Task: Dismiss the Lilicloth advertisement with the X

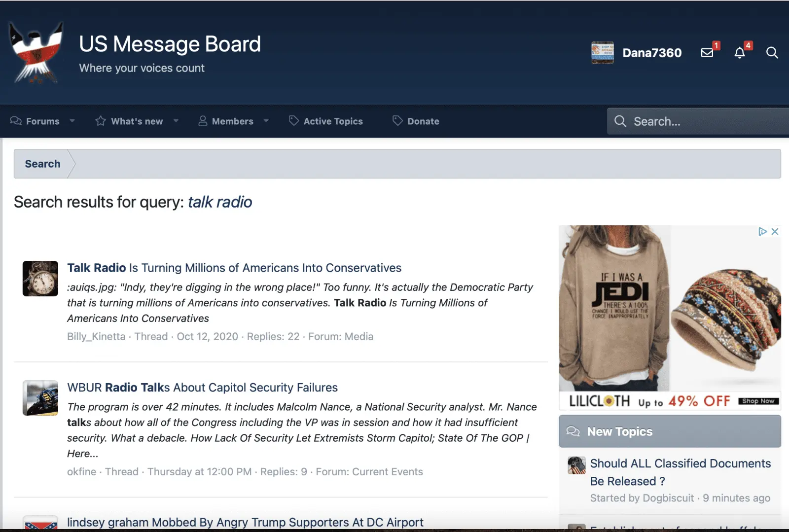Action: point(775,231)
